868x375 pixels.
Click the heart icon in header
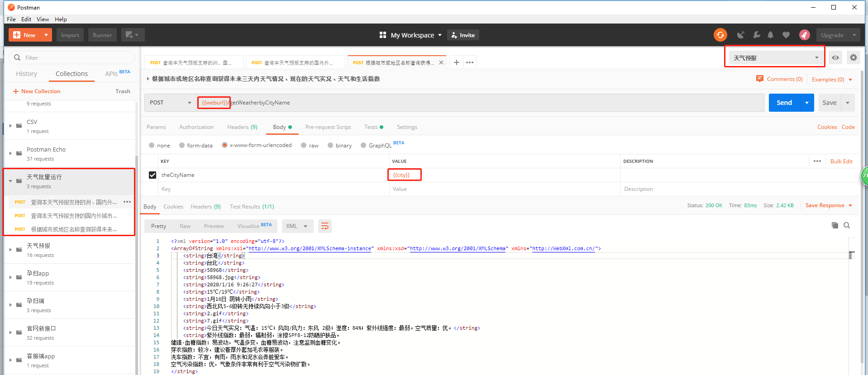pos(786,35)
